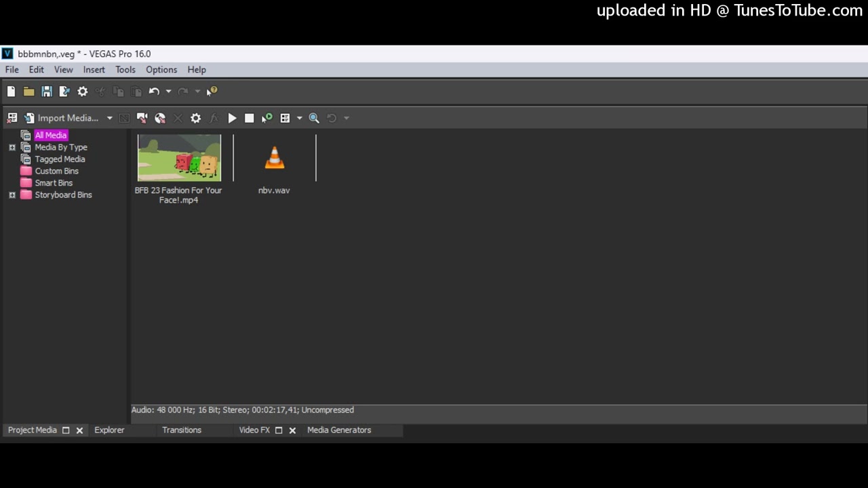Select the Storyboard Bins folder
The image size is (868, 488).
coord(63,195)
